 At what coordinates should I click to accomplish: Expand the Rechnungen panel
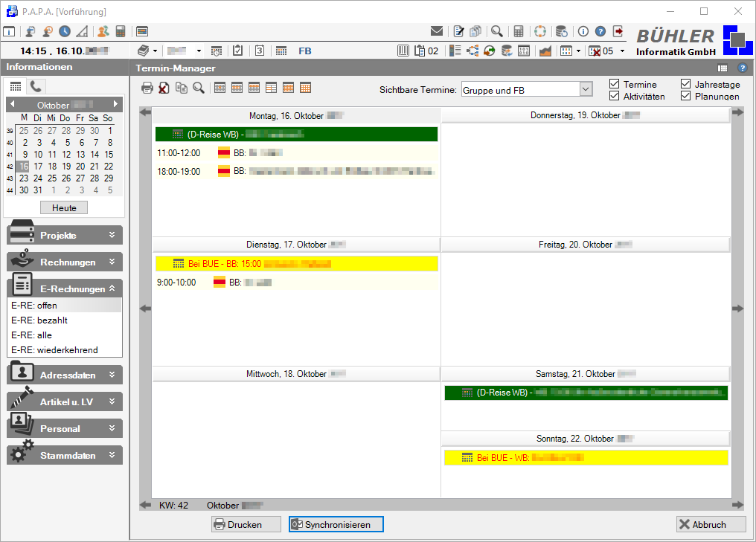pyautogui.click(x=65, y=262)
